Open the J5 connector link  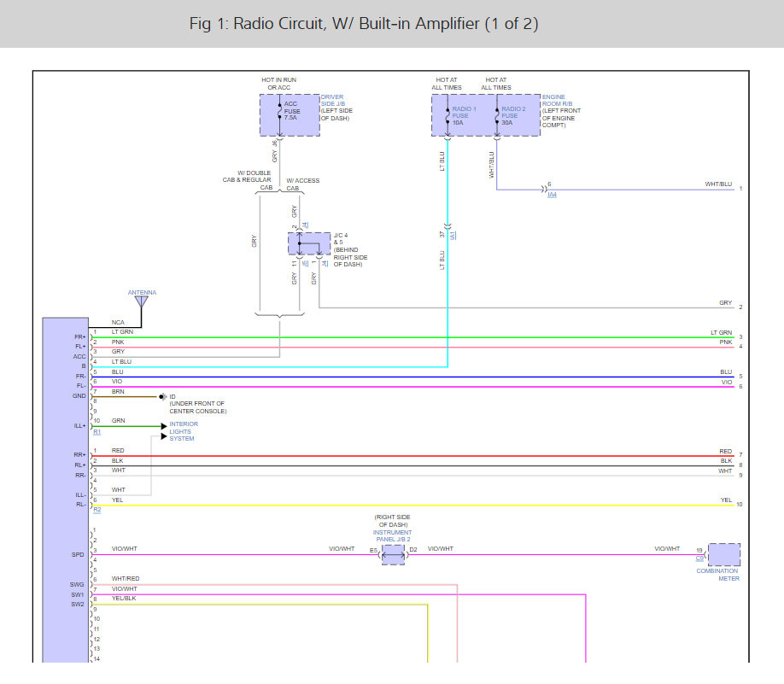[x=306, y=263]
